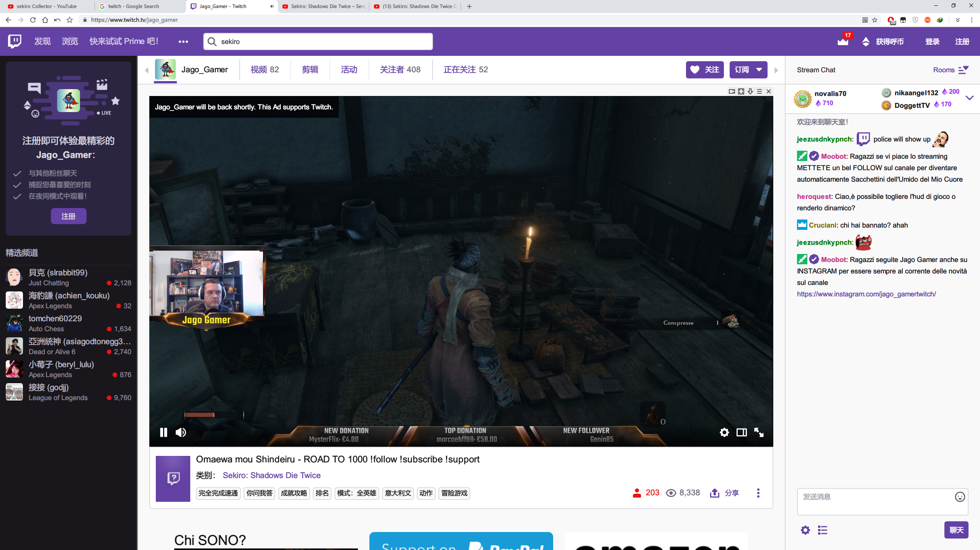The width and height of the screenshot is (980, 550).
Task: Click the browser home icon
Action: click(x=45, y=20)
